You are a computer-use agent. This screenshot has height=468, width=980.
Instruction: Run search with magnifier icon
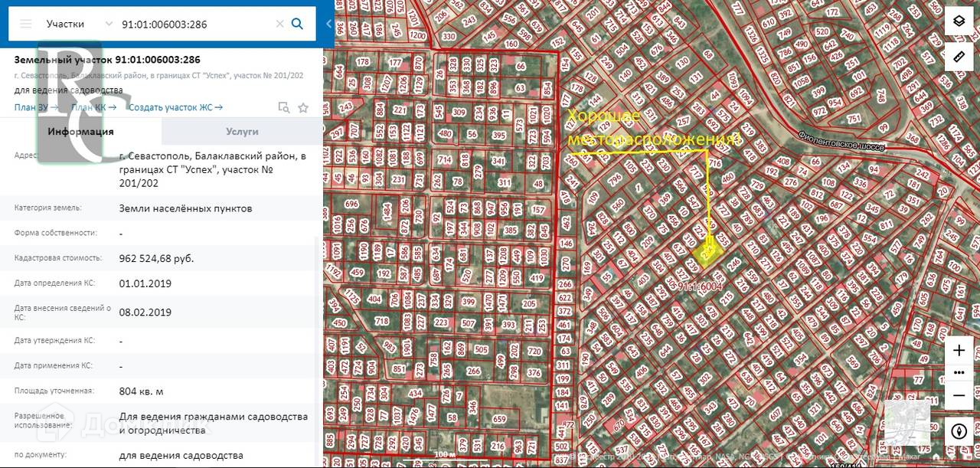(298, 24)
